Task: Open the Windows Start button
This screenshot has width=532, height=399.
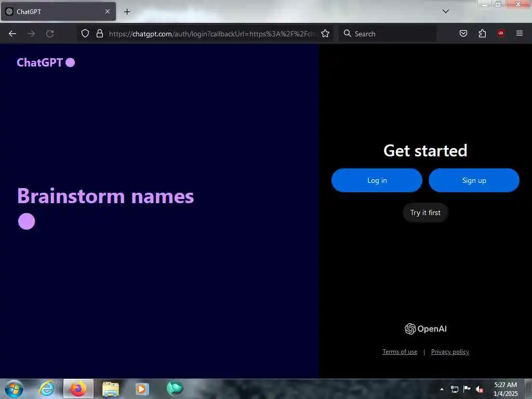Action: point(14,389)
